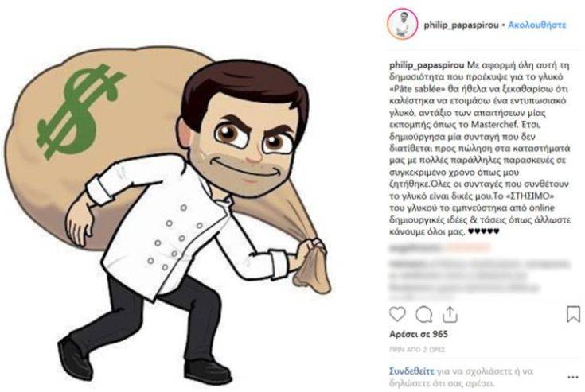Click the green dollar sign on sack
This screenshot has height=392, width=585.
(81, 111)
